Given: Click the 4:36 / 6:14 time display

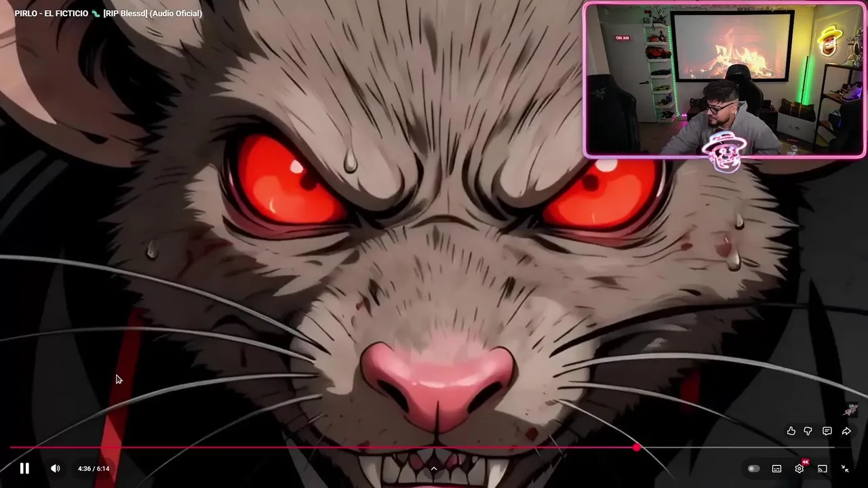Looking at the screenshot, I should pos(94,468).
